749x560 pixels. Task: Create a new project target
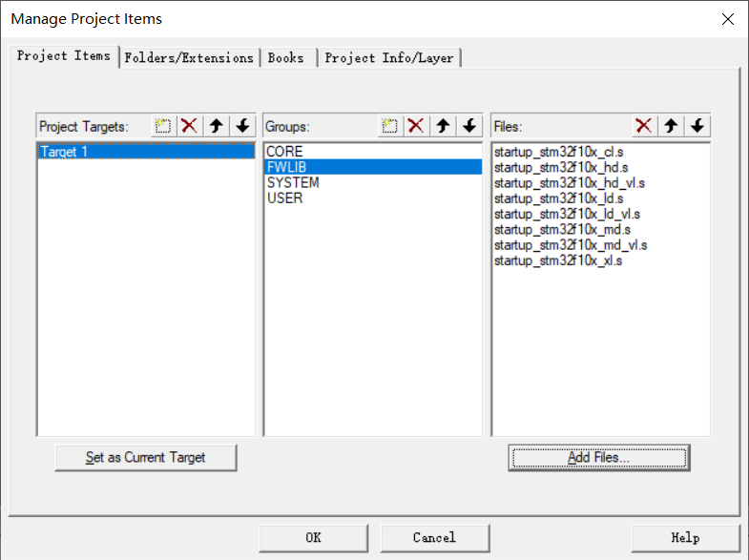(x=163, y=126)
